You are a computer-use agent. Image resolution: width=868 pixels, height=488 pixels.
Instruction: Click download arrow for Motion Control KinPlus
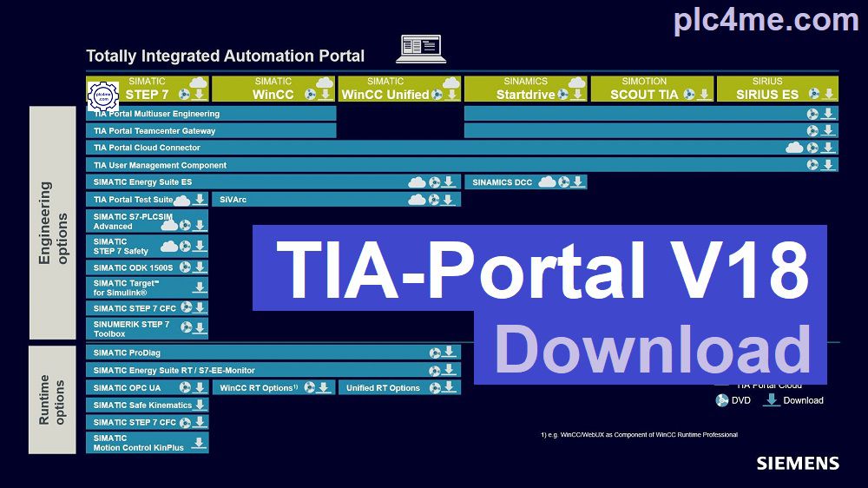click(199, 443)
